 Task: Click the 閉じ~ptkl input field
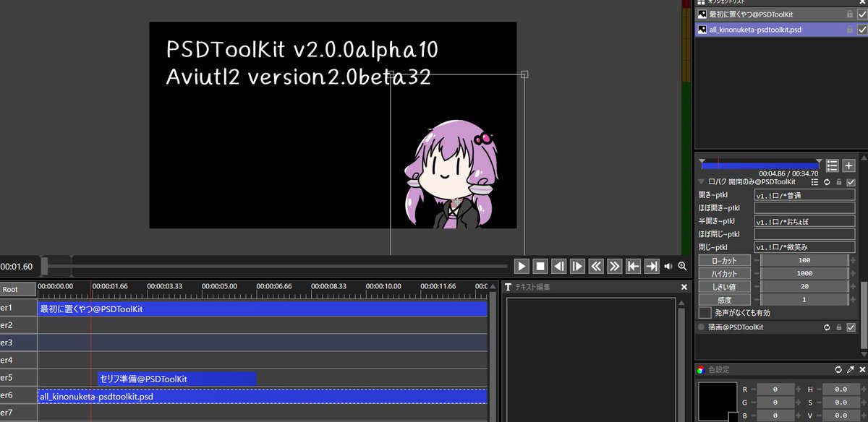(804, 247)
